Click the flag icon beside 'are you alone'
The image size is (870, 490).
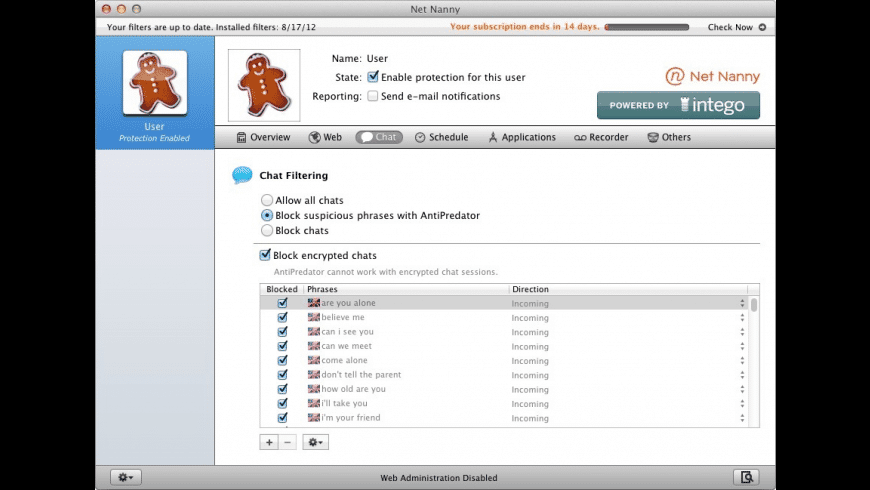pyautogui.click(x=313, y=303)
